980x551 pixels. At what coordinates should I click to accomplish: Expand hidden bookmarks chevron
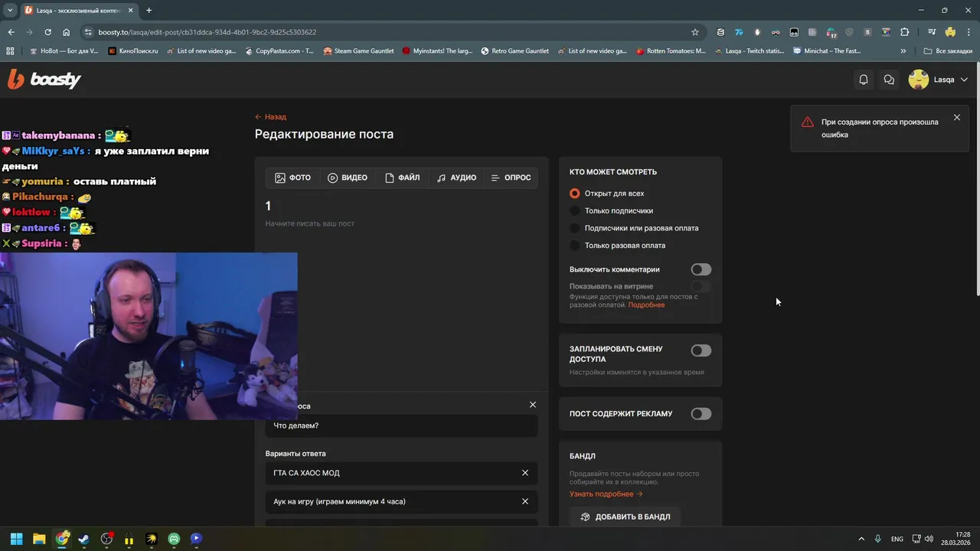[x=903, y=51]
